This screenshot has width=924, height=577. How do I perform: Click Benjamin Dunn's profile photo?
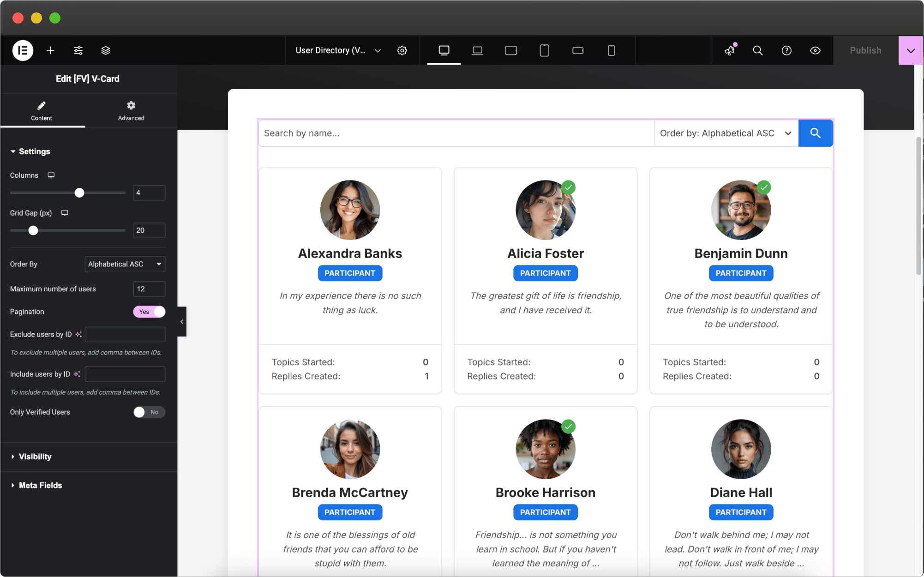coord(741,210)
